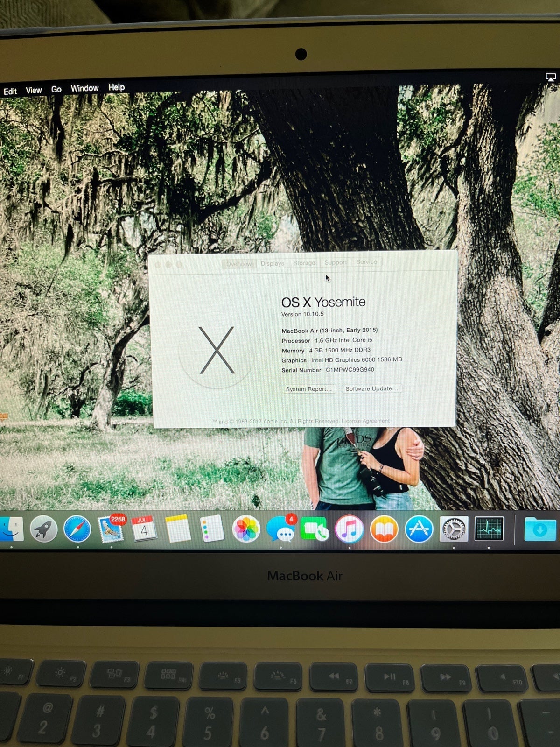Click the 4 GB 1600 MHz DDR3 value

click(x=340, y=350)
